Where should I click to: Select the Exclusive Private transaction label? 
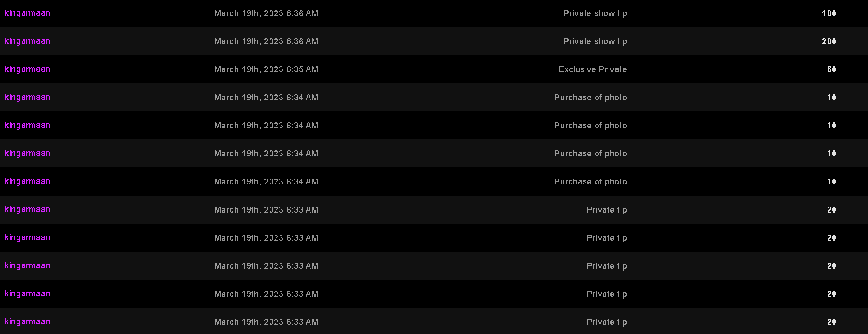[x=592, y=69]
